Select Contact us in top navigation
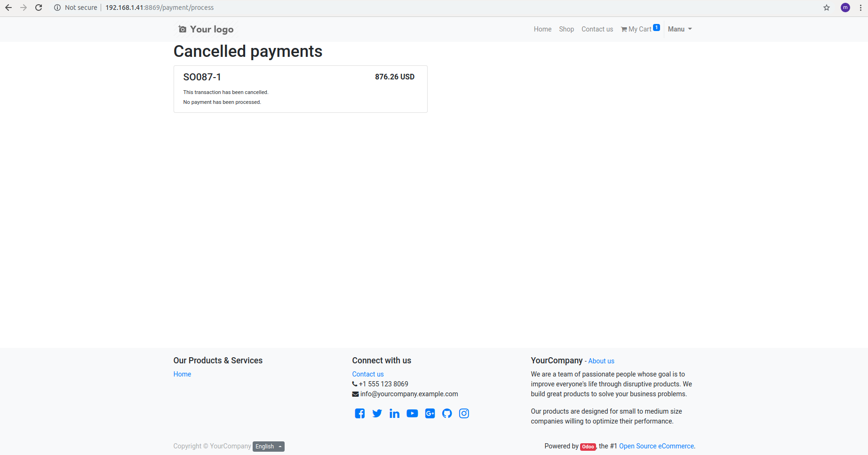 597,29
